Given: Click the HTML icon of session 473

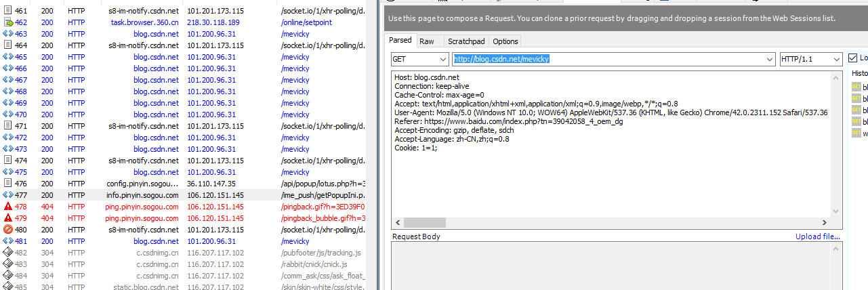Looking at the screenshot, I should tap(7, 149).
